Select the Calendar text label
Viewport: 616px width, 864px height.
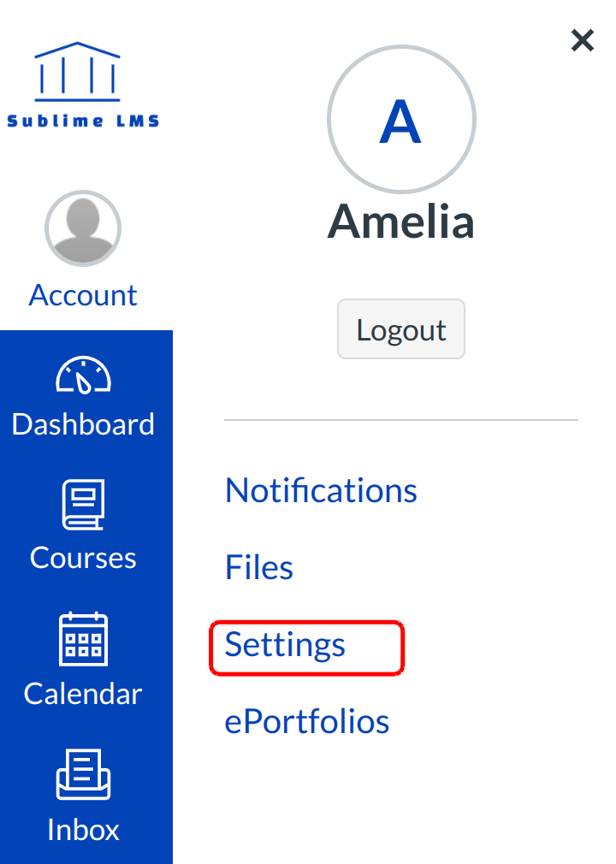pyautogui.click(x=83, y=693)
